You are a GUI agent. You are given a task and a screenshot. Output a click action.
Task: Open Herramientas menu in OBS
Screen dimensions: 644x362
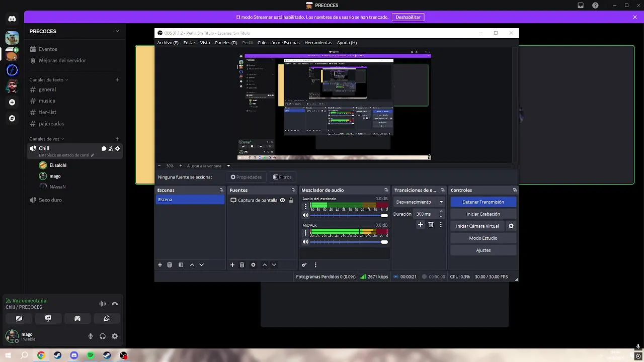[x=318, y=43]
